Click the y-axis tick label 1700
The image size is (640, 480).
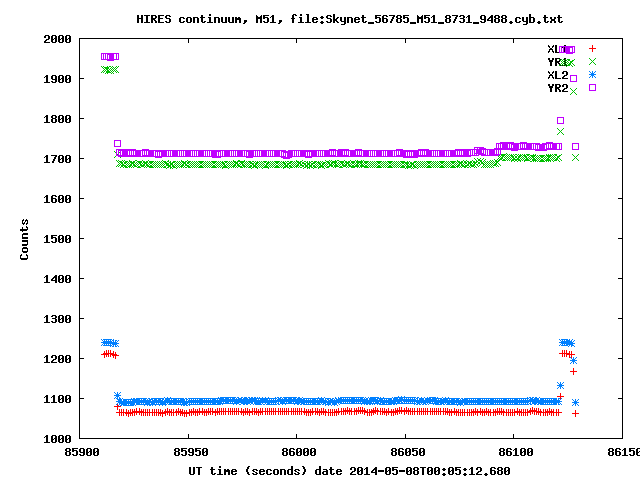point(57,159)
